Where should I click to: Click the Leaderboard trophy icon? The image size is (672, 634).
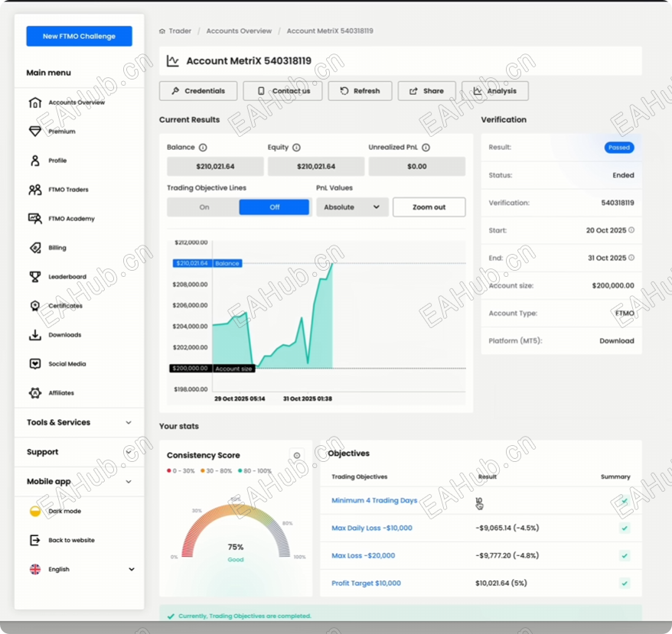[x=35, y=277]
